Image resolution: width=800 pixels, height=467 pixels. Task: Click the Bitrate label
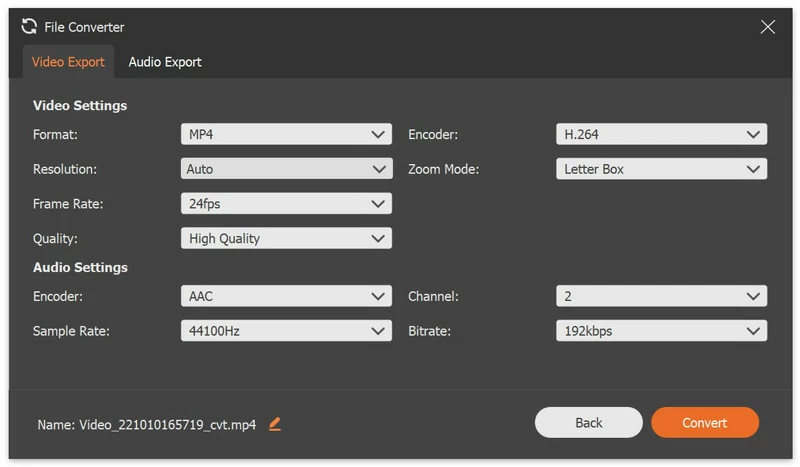(429, 331)
